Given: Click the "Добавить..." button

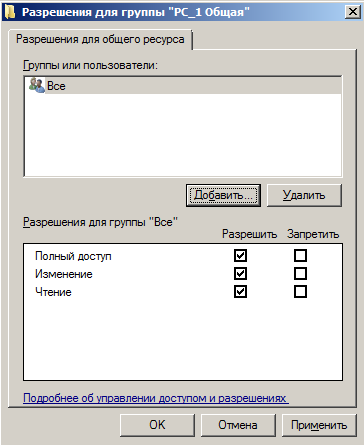Looking at the screenshot, I should (x=223, y=195).
